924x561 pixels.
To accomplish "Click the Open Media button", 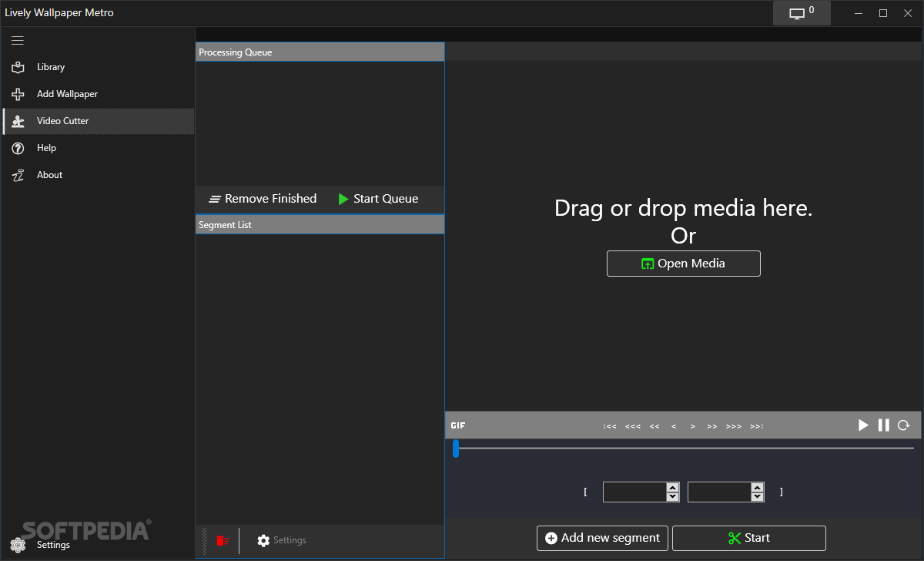I will point(684,264).
